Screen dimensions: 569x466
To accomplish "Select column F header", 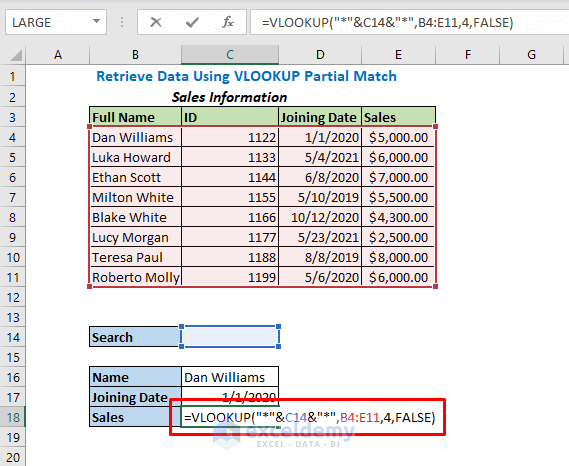I will click(x=468, y=55).
